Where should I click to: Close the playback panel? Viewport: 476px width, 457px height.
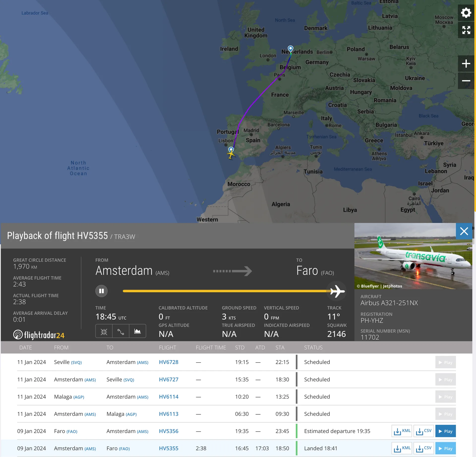tap(464, 231)
